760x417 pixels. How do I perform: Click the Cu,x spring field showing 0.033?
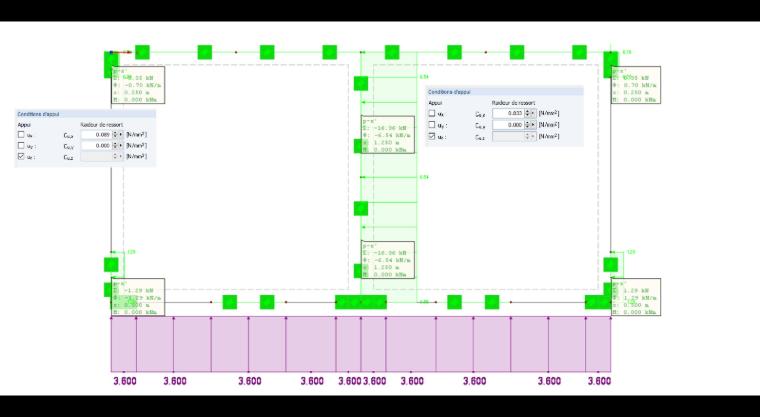pos(508,113)
